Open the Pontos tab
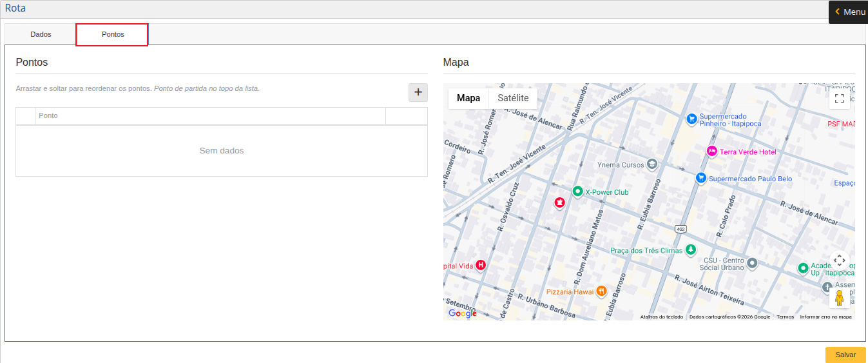 (x=113, y=34)
